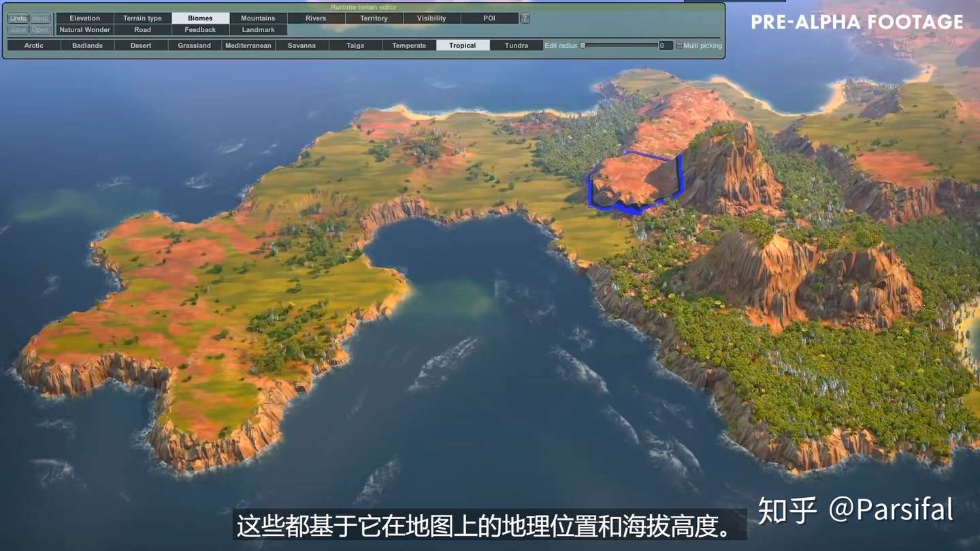Select the Grassland biome
The image size is (980, 551).
coord(195,46)
